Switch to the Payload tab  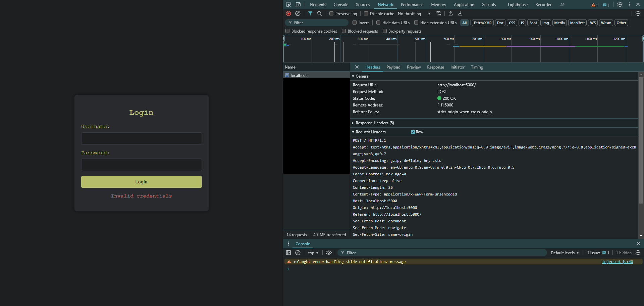(393, 67)
